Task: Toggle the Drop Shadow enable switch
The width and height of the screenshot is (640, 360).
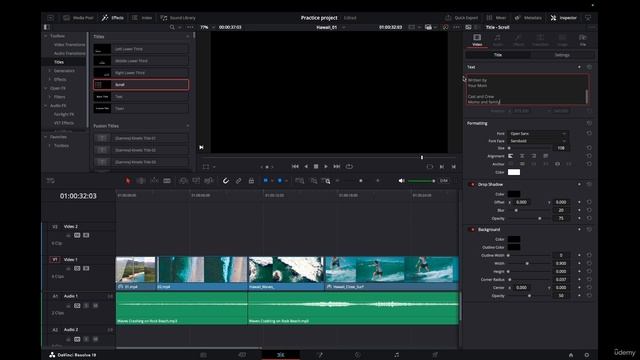Action: [x=472, y=184]
